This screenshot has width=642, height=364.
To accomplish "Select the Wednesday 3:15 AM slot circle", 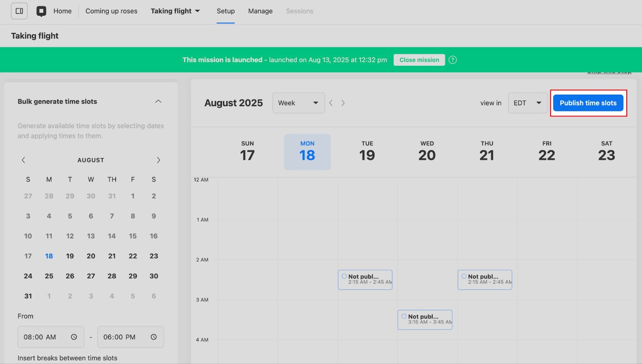I will tap(404, 316).
